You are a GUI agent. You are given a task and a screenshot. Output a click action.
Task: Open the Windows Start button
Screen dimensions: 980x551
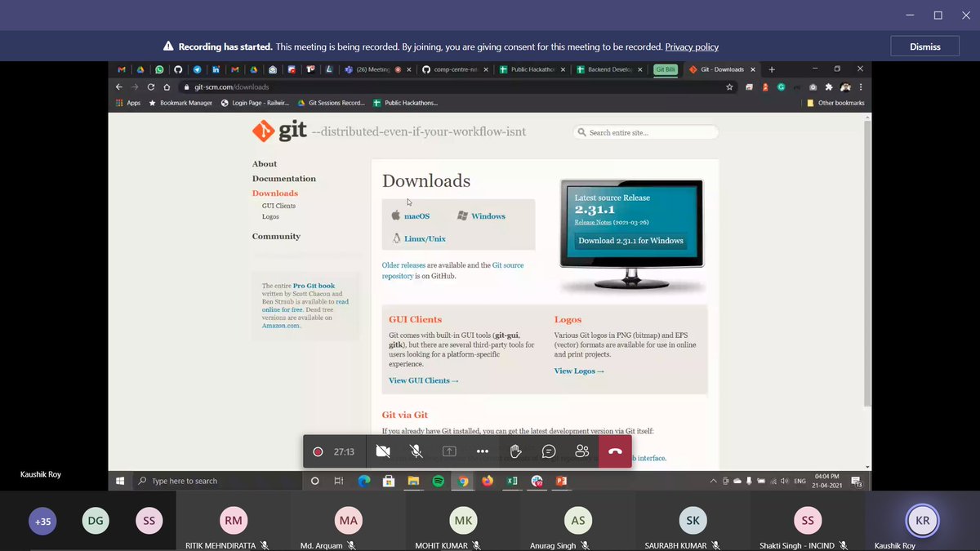pos(119,481)
